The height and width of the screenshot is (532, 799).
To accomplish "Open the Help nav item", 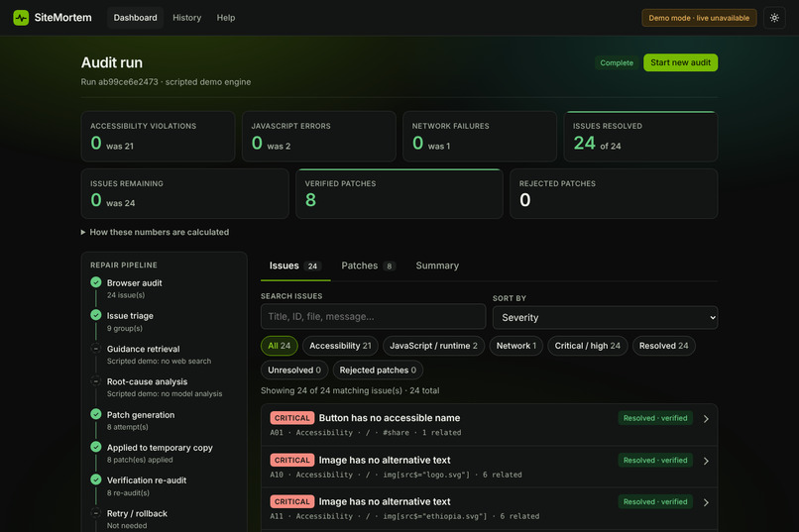I will click(226, 18).
